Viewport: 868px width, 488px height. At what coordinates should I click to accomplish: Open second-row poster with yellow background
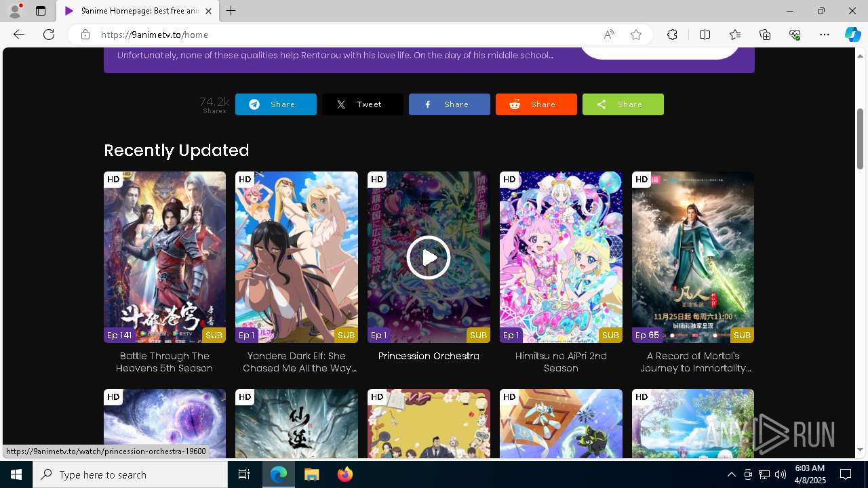click(x=429, y=424)
